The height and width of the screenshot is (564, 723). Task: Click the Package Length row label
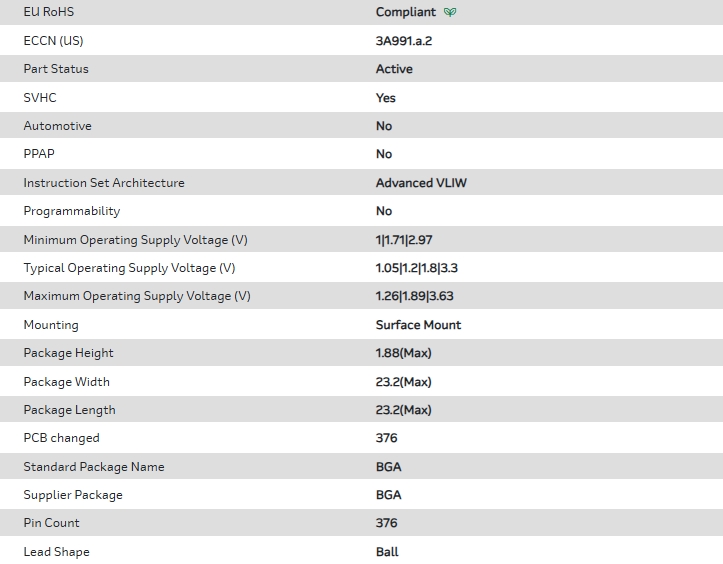69,410
